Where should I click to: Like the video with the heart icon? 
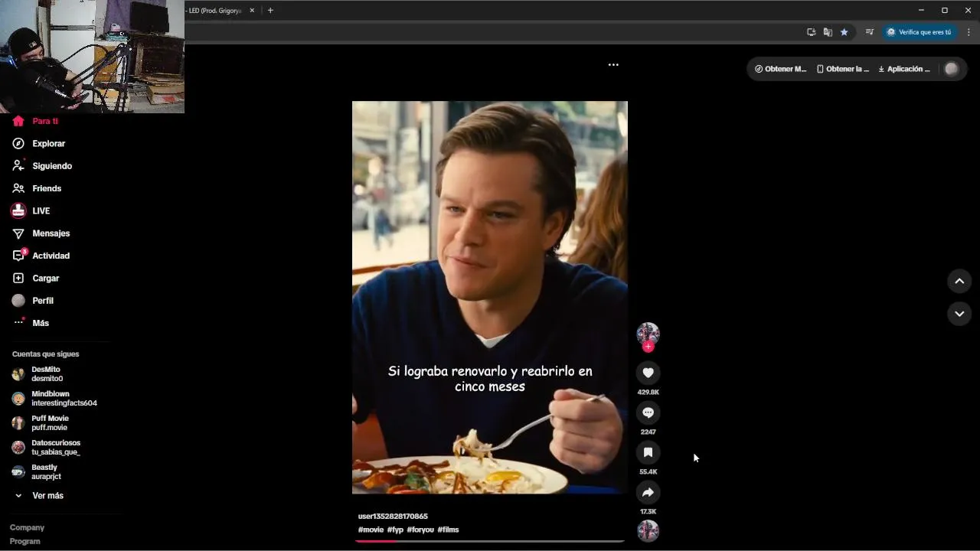(648, 373)
